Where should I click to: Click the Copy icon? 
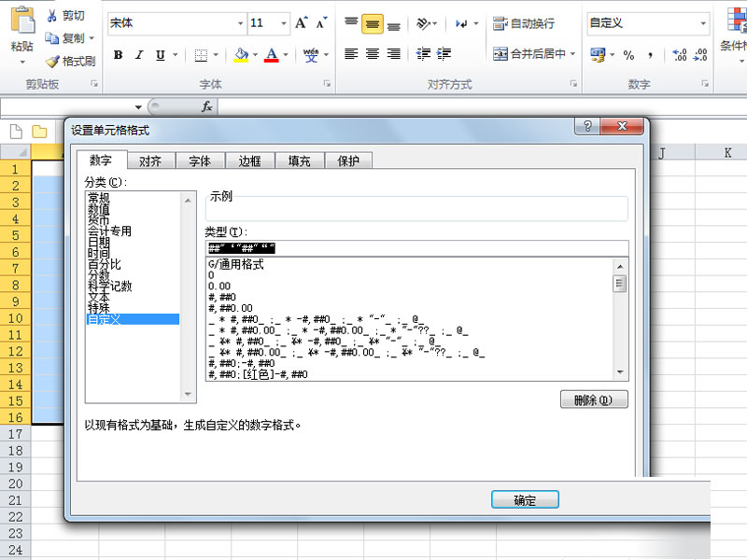coord(51,37)
